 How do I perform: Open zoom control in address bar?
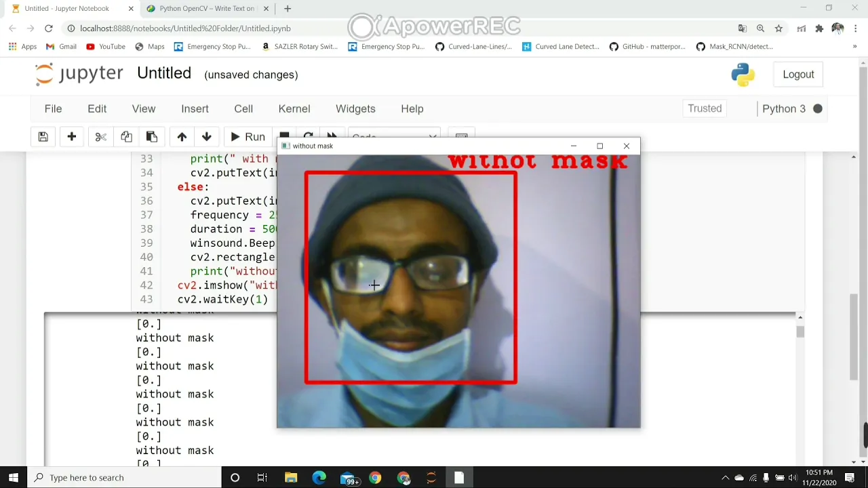(x=760, y=28)
